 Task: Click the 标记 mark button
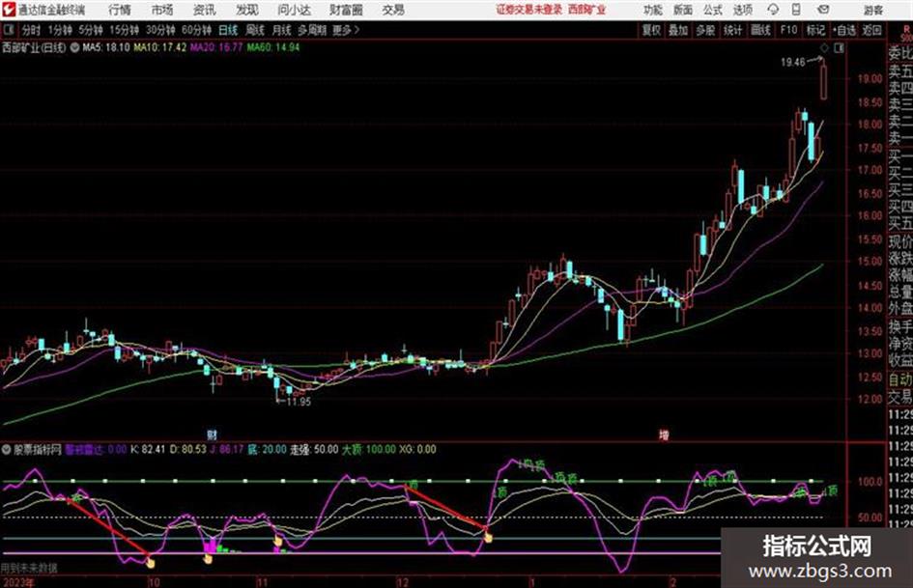pos(815,30)
